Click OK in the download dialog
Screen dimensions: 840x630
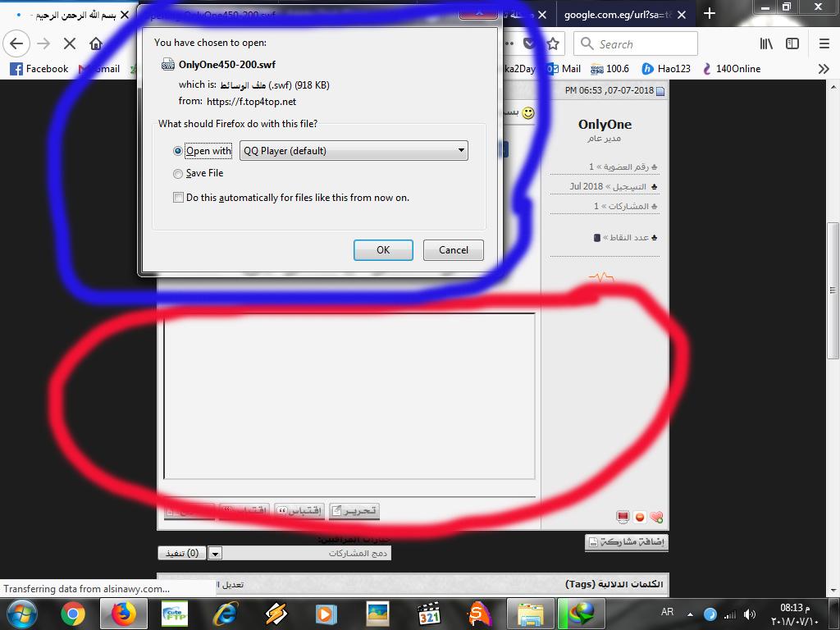point(383,250)
